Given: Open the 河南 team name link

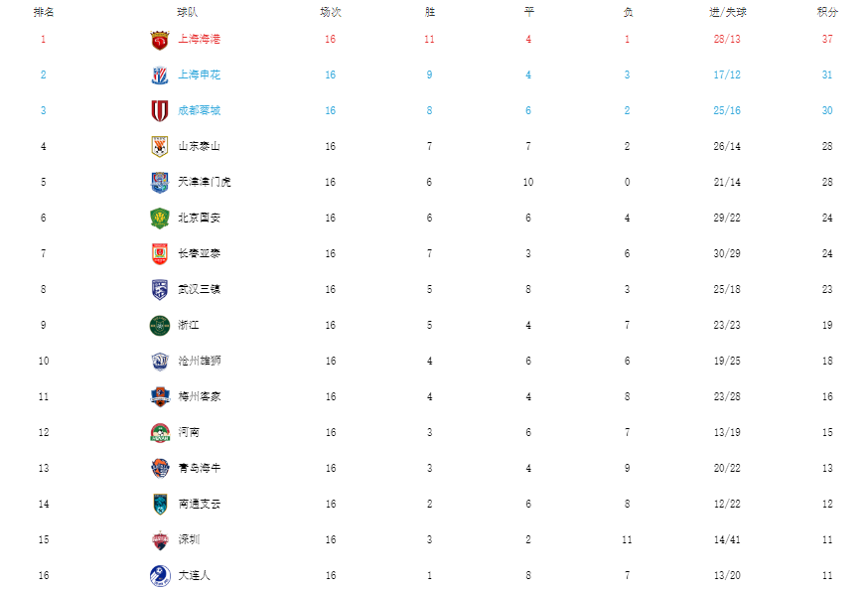Looking at the screenshot, I should pos(189,433).
